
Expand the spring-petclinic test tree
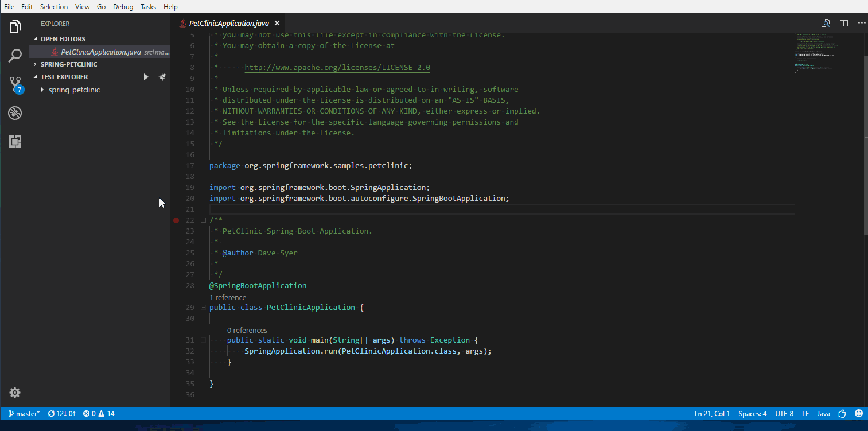(x=42, y=90)
